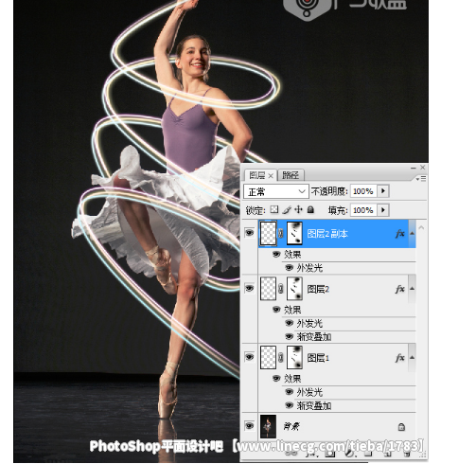The height and width of the screenshot is (464, 476).
Task: Hide the 图层2 layer
Action: pos(250,289)
